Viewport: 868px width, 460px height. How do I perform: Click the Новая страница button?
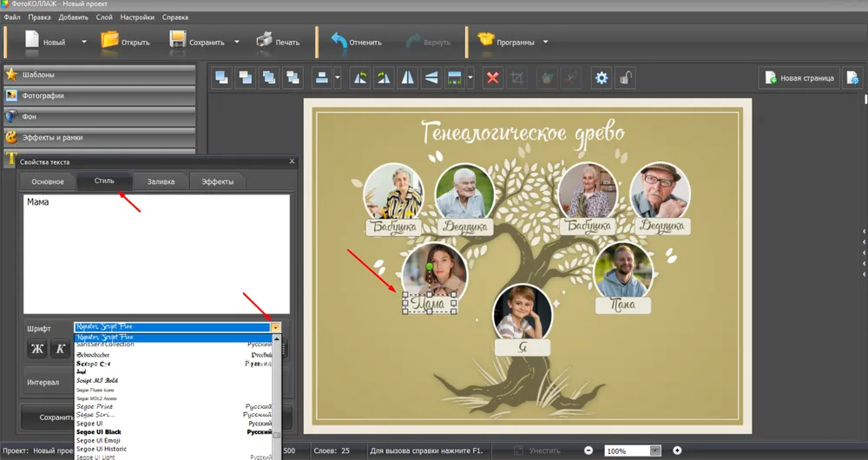[799, 78]
